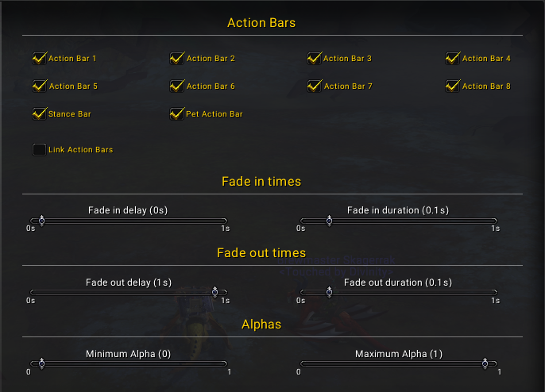This screenshot has width=545, height=392.
Task: Uncheck the Stance Bar option
Action: pyautogui.click(x=39, y=114)
